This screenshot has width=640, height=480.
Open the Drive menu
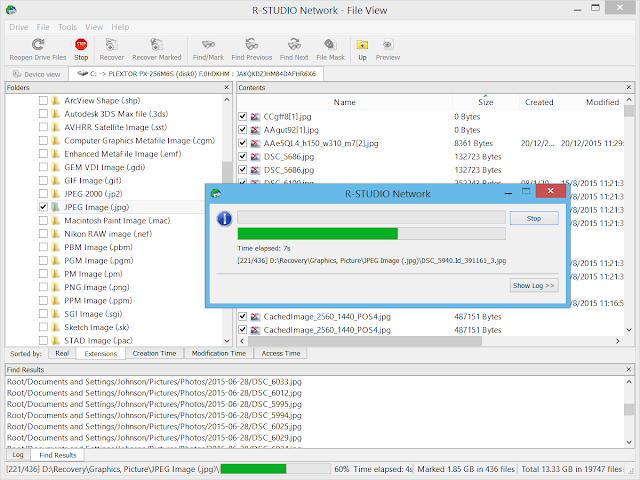pos(19,27)
